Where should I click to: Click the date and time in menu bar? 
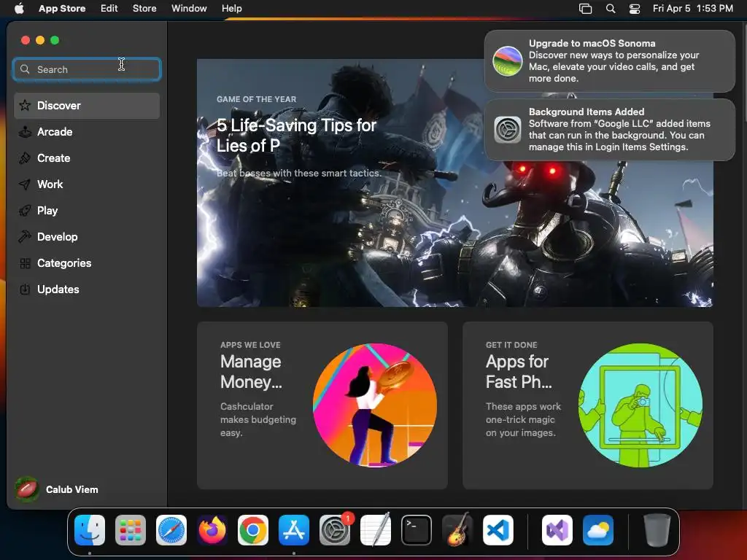tap(693, 8)
